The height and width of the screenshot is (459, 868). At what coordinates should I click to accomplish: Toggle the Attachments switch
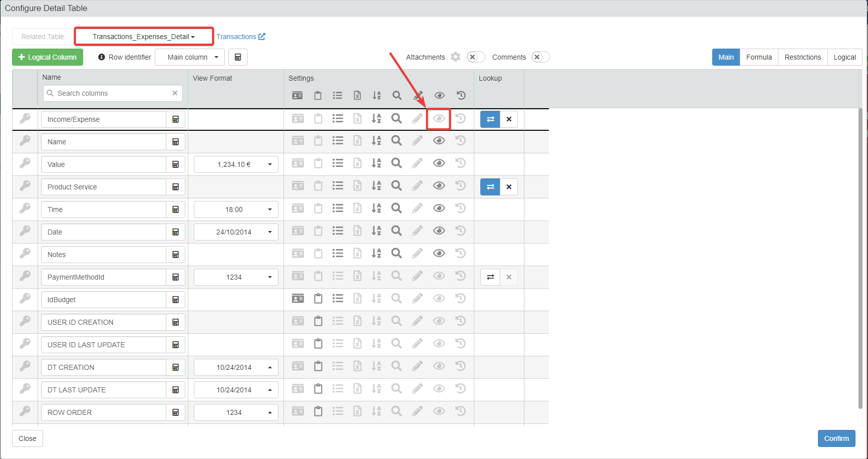pos(475,57)
